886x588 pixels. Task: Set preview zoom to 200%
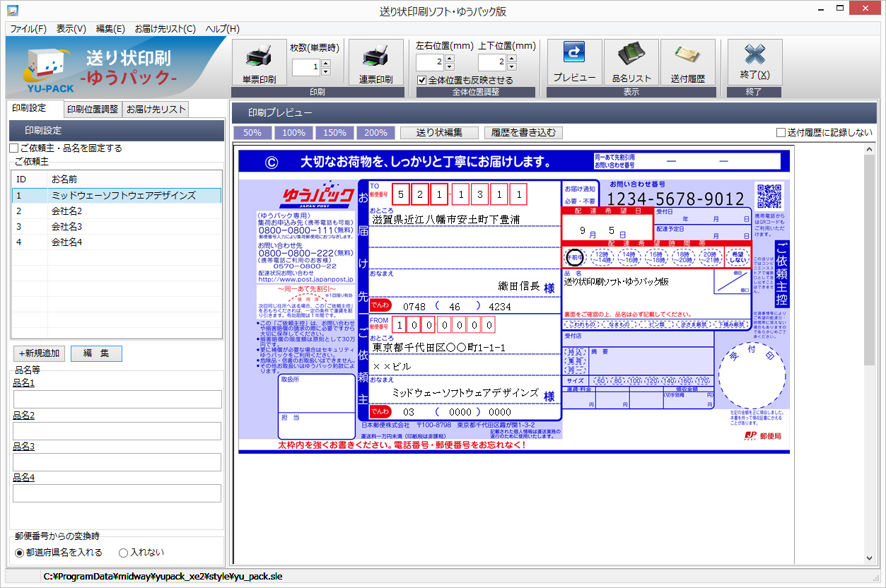click(375, 132)
